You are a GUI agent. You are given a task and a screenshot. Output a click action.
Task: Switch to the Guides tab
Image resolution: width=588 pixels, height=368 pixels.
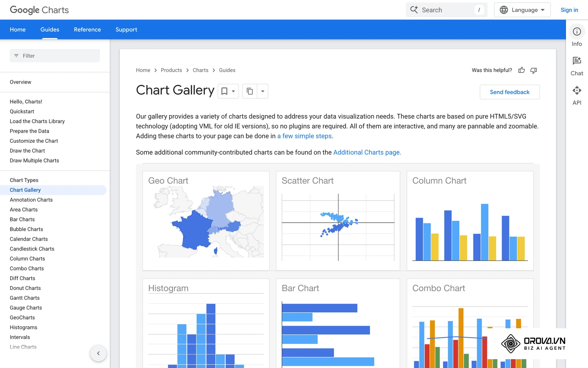point(50,29)
